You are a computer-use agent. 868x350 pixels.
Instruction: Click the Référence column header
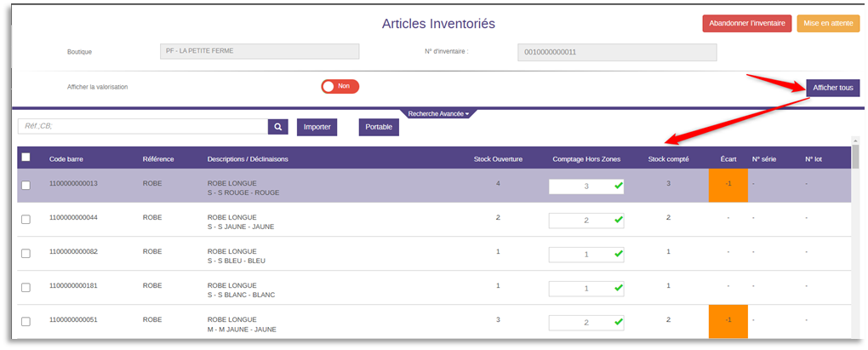tap(158, 159)
